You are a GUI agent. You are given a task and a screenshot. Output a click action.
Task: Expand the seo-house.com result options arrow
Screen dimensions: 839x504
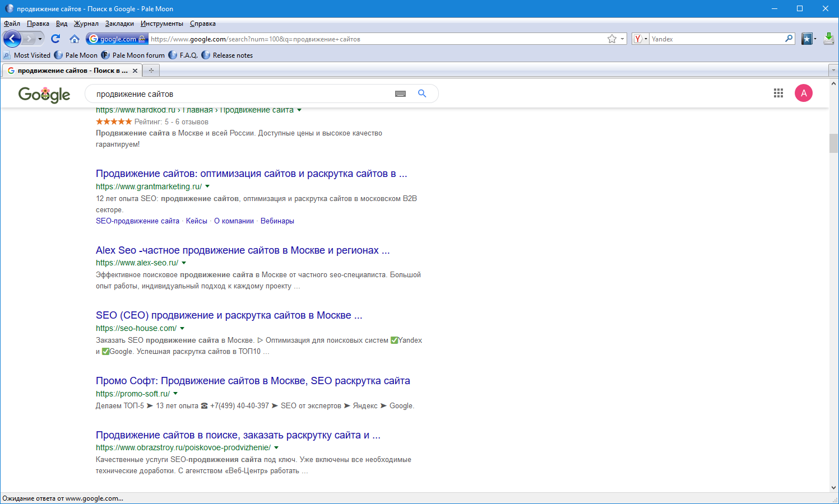pyautogui.click(x=182, y=328)
